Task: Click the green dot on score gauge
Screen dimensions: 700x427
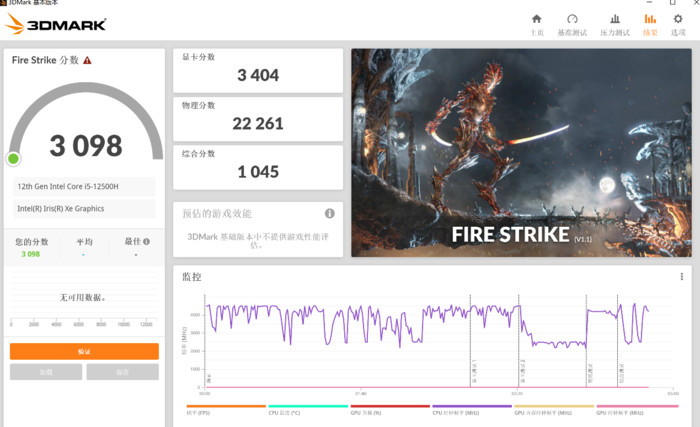Action: click(x=13, y=159)
